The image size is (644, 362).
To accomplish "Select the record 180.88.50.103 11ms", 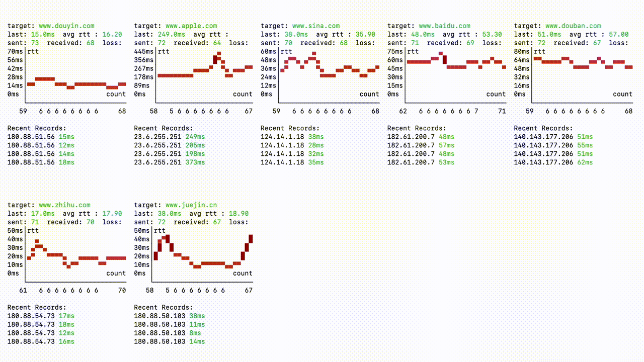I will pyautogui.click(x=170, y=324).
